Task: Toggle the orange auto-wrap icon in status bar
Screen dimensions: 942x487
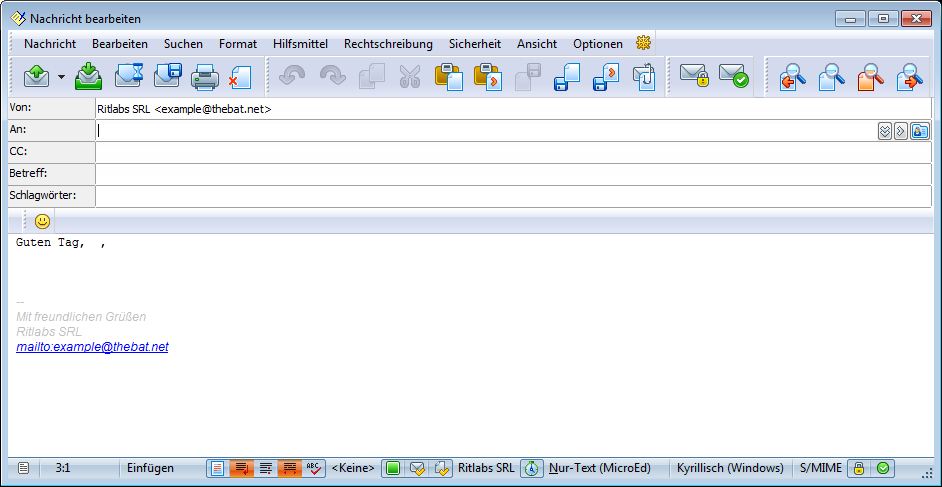Action: click(242, 468)
